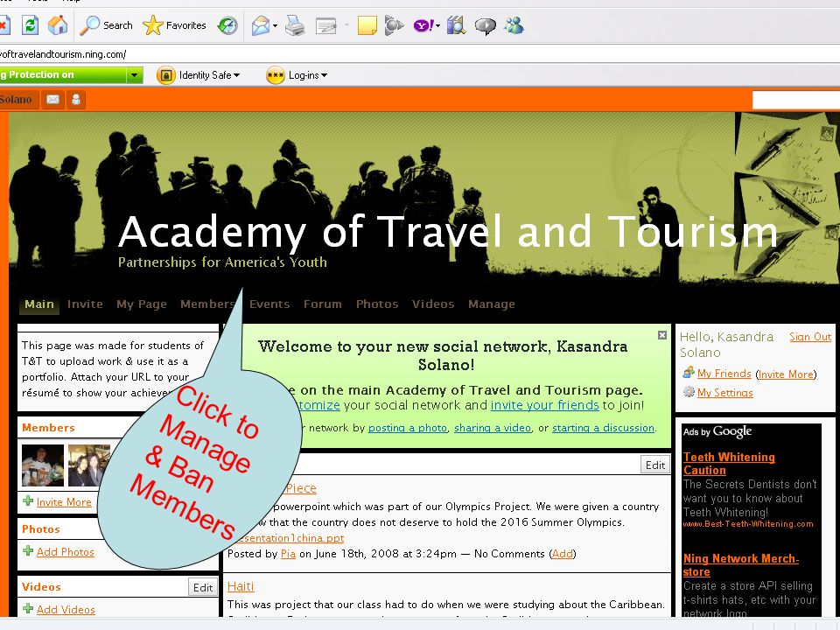Screen dimensions: 840x630
Task: Click the Edit page toolbar icon
Action: click(325, 25)
